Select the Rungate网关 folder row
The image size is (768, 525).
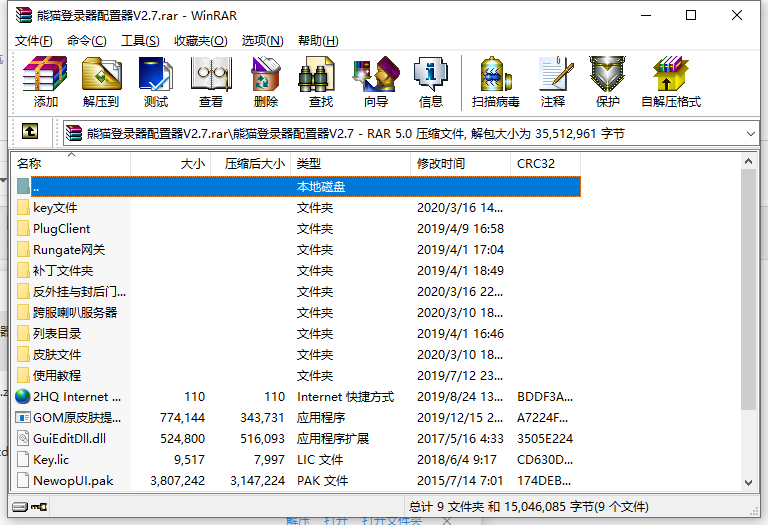click(298, 250)
